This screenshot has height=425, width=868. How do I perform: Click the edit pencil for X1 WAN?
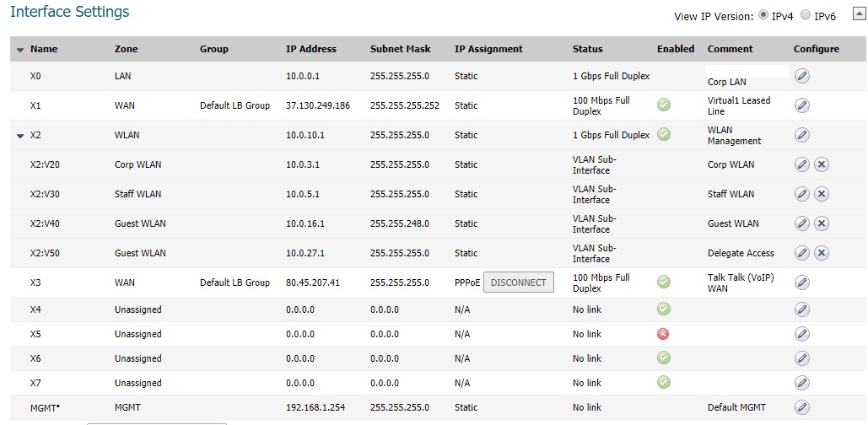[802, 105]
